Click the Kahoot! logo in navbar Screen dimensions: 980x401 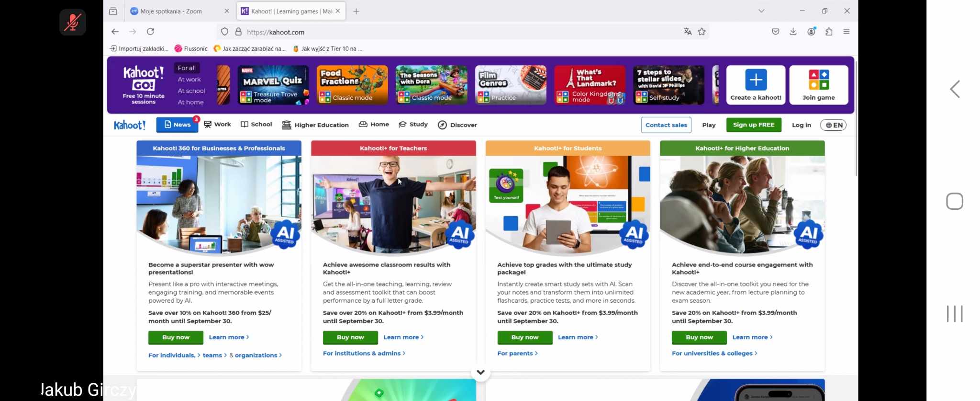coord(129,125)
